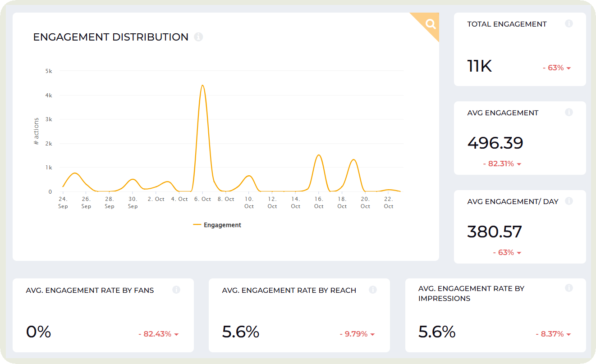Click the Engagement Rate by Fans info icon

tap(176, 290)
